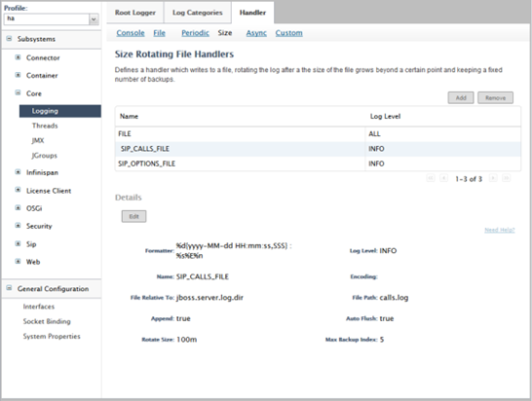Go to last page of handlers table
This screenshot has height=401, width=532.
[x=507, y=178]
